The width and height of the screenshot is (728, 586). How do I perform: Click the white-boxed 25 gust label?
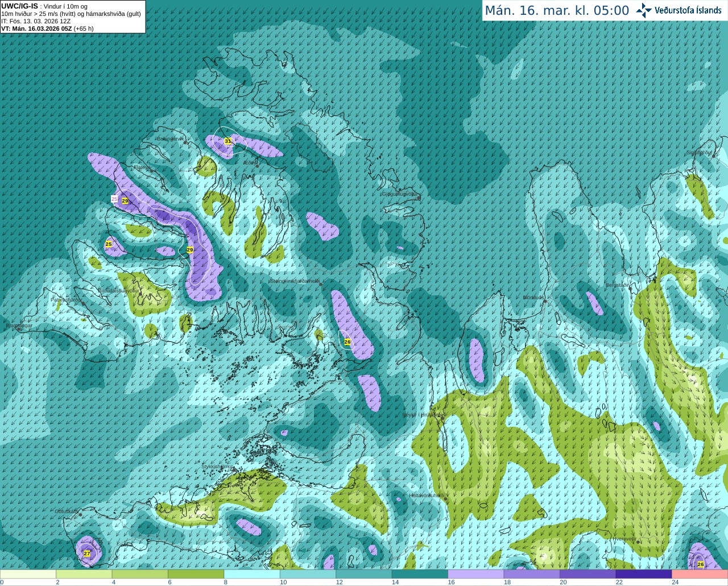click(x=114, y=199)
